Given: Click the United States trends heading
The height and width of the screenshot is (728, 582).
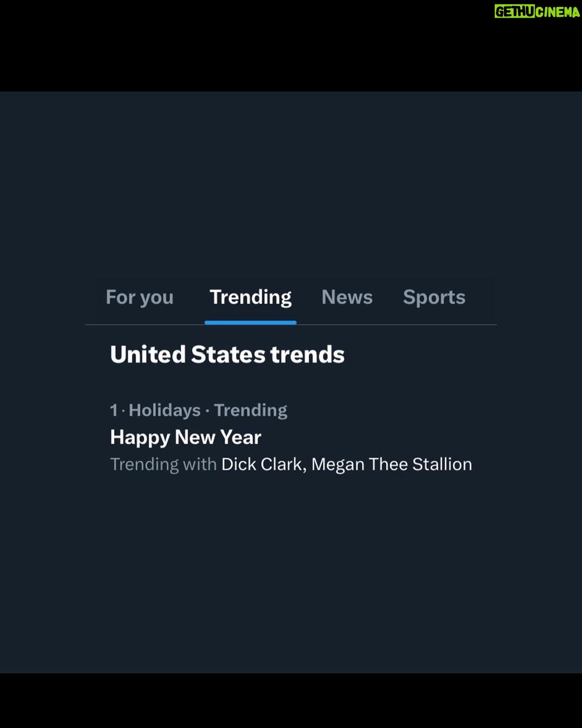Looking at the screenshot, I should coord(227,355).
